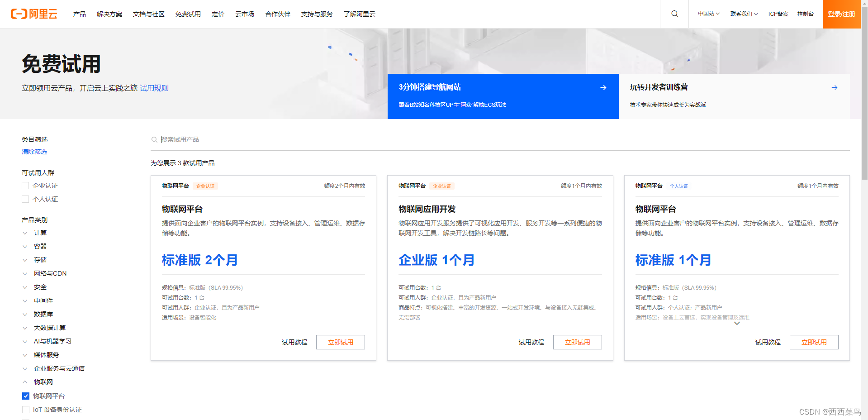
Task: Open the 合作伙伴 menu
Action: tap(278, 14)
